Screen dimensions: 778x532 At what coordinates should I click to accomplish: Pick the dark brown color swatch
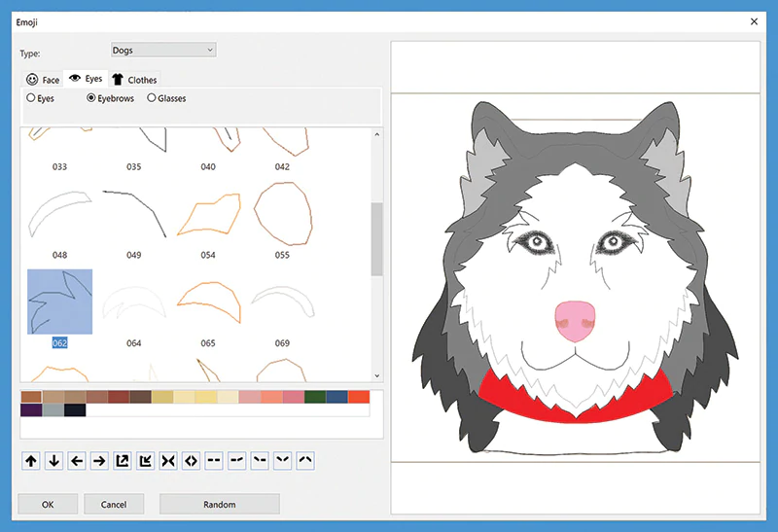(x=140, y=397)
